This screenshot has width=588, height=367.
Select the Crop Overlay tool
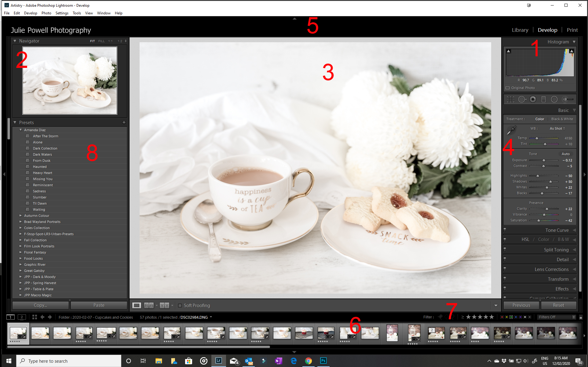click(510, 99)
